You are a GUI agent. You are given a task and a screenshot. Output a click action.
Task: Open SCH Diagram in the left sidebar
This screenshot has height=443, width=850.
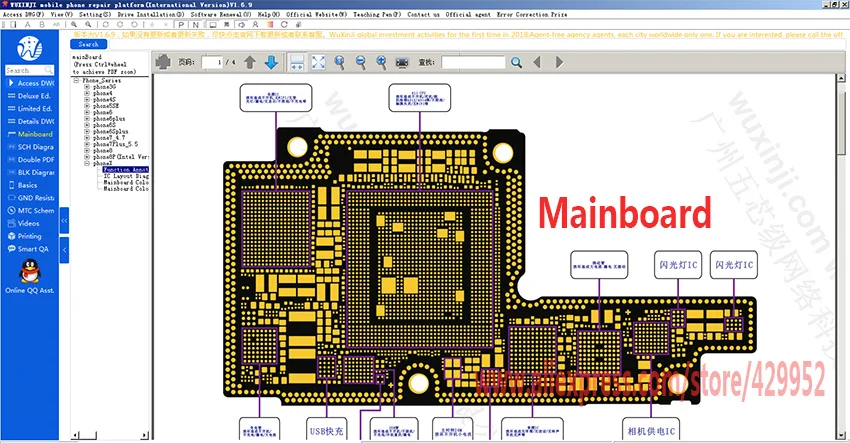pyautogui.click(x=30, y=147)
